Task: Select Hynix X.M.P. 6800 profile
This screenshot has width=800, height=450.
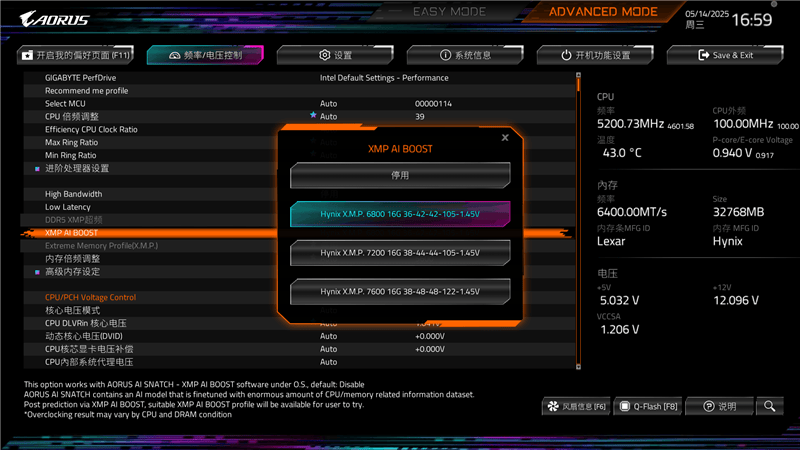Action: pos(400,214)
